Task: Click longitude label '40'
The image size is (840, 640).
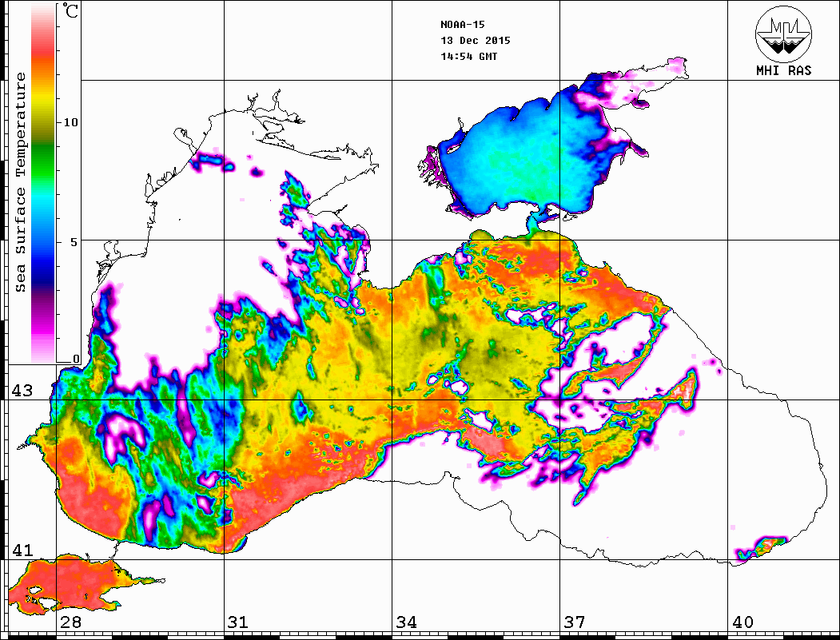Action: [x=742, y=622]
